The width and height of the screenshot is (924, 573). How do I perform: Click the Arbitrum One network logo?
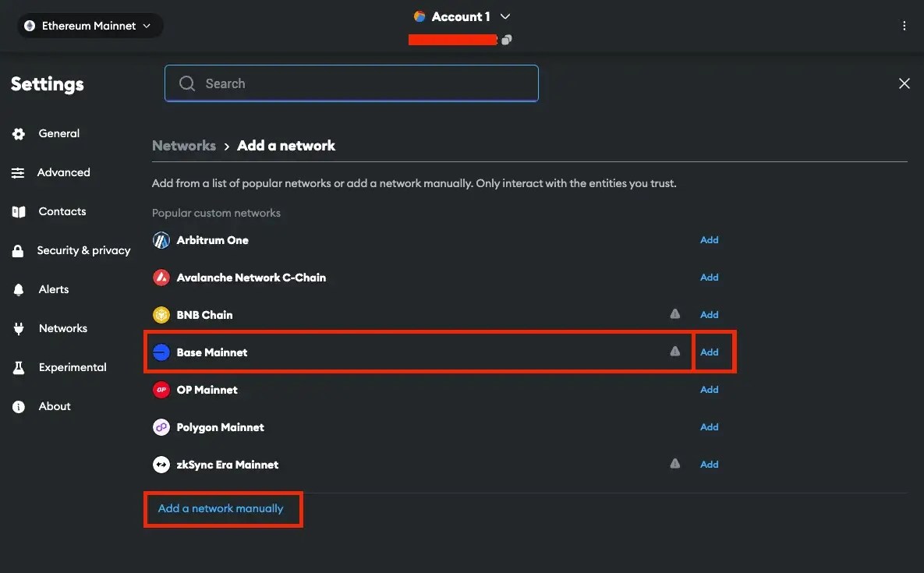point(161,239)
